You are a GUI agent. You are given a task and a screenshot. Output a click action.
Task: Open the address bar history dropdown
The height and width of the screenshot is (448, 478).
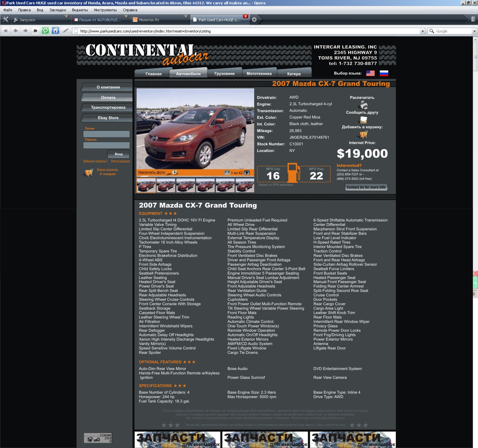(423, 31)
